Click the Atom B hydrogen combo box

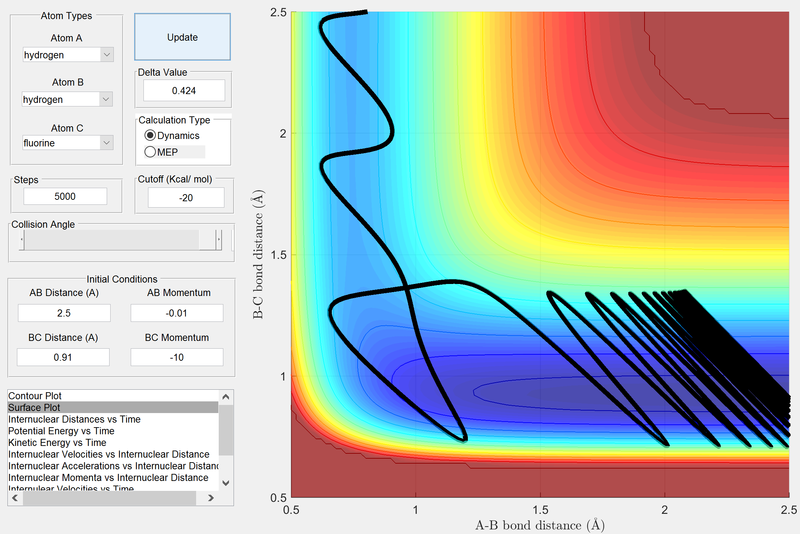67,99
